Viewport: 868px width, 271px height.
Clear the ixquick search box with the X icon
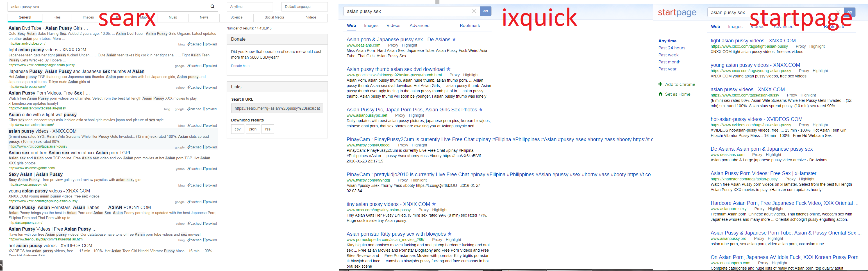[474, 11]
